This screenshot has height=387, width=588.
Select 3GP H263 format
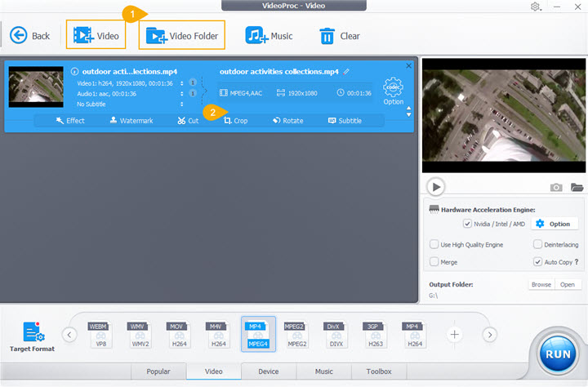(x=376, y=334)
